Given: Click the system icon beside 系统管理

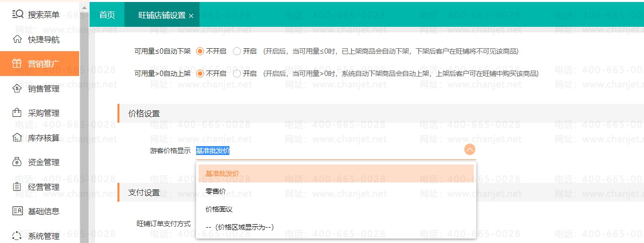Looking at the screenshot, I should pyautogui.click(x=17, y=236).
